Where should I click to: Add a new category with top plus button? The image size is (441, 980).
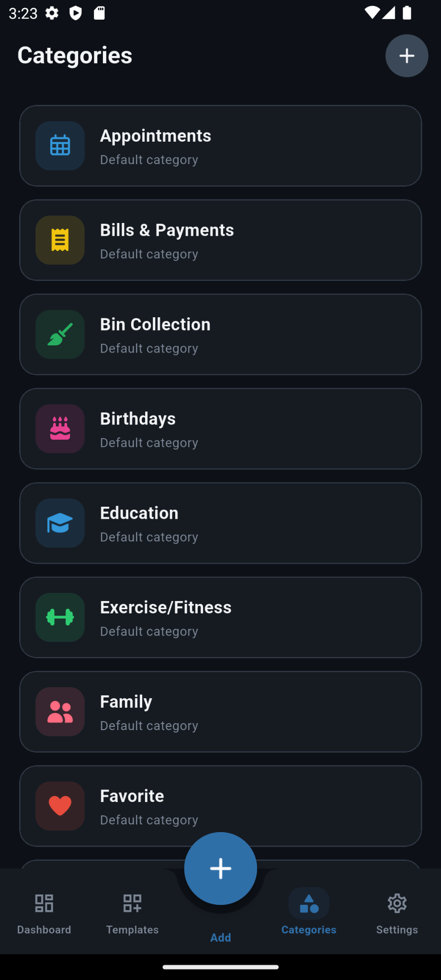pos(407,56)
